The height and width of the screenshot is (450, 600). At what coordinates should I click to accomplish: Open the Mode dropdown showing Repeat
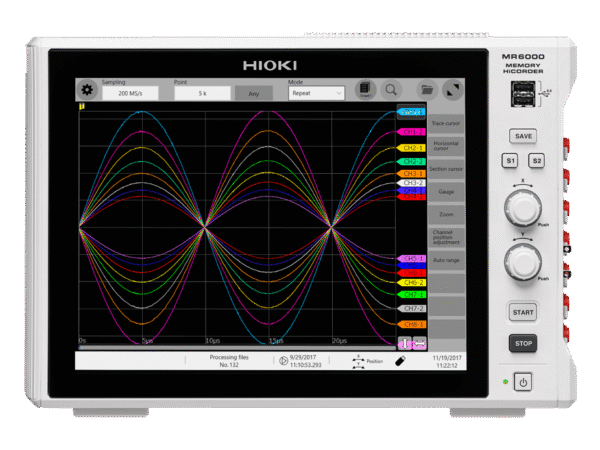tap(316, 93)
